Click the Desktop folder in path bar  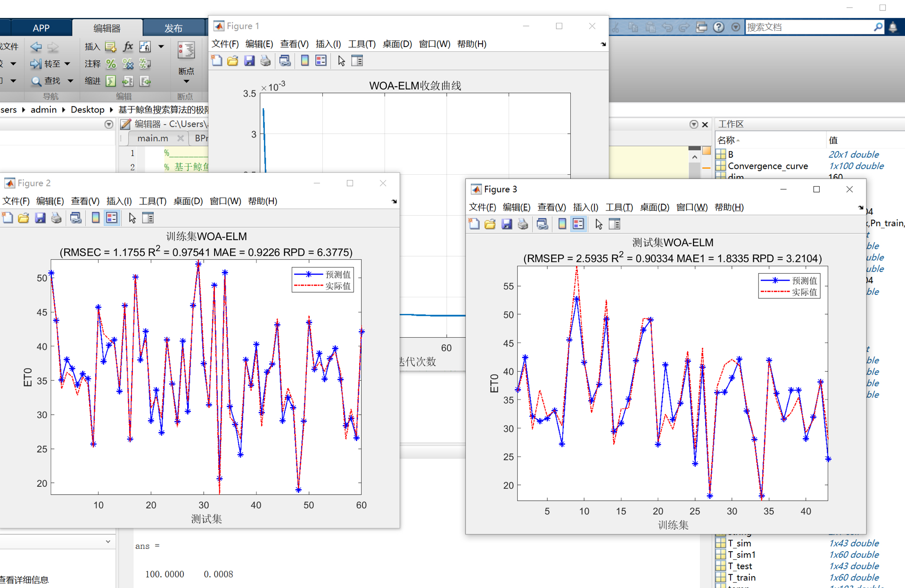[87, 110]
